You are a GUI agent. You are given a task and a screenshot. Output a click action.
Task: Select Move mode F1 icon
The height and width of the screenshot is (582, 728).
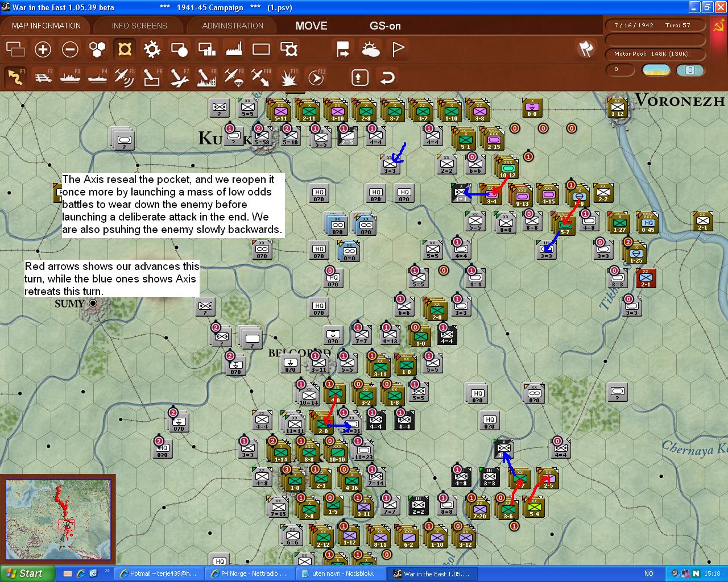15,77
